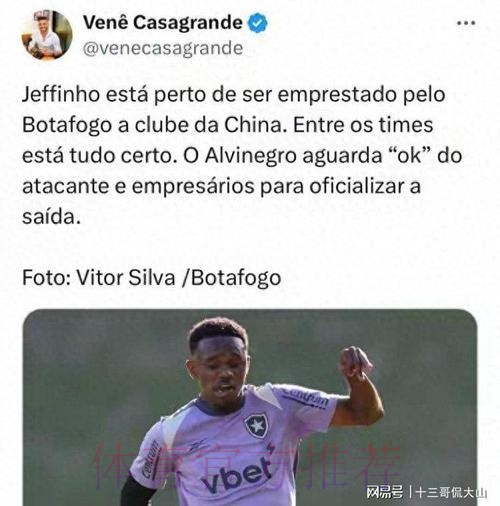Click the Centrum logo on the left sleeve
This screenshot has width=500, height=506.
(150, 458)
